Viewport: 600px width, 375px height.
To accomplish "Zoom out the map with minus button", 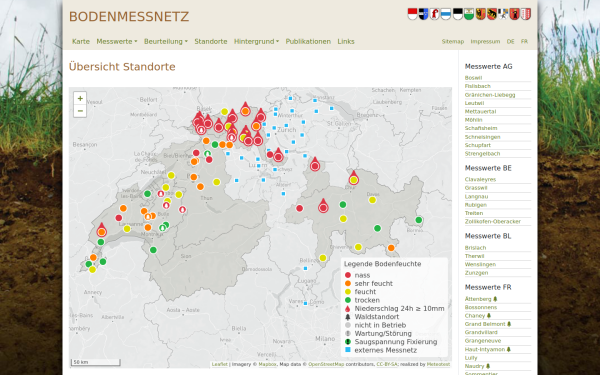I will [80, 111].
